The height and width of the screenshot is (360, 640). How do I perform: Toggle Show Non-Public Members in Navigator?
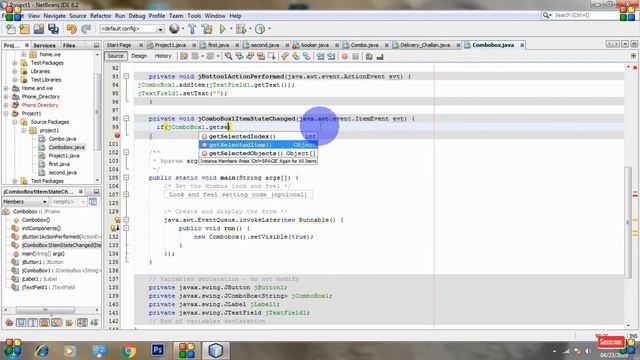pos(44,323)
